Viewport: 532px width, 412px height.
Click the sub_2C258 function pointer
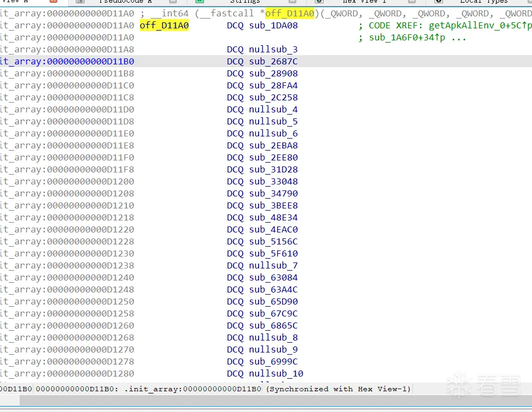tap(273, 97)
